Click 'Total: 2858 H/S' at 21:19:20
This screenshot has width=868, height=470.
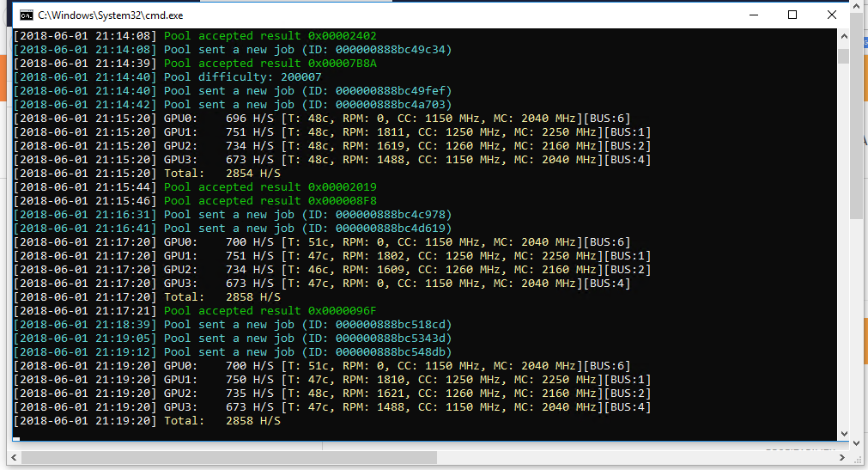click(x=147, y=421)
